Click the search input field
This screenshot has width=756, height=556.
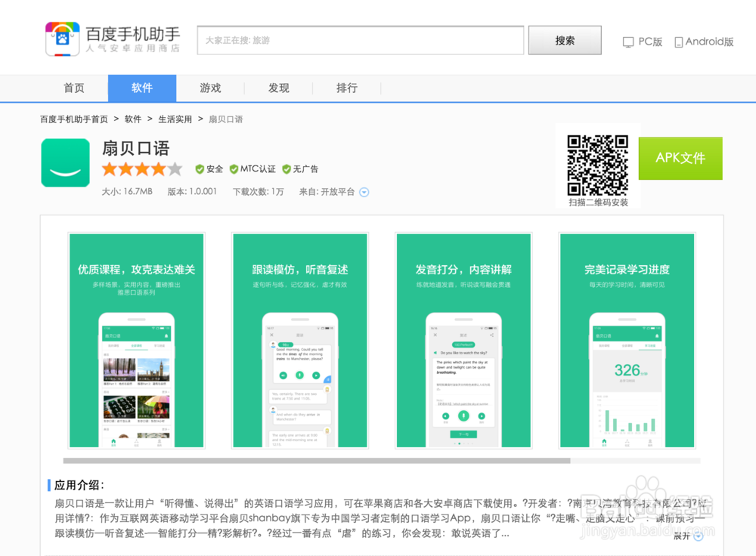pyautogui.click(x=360, y=41)
